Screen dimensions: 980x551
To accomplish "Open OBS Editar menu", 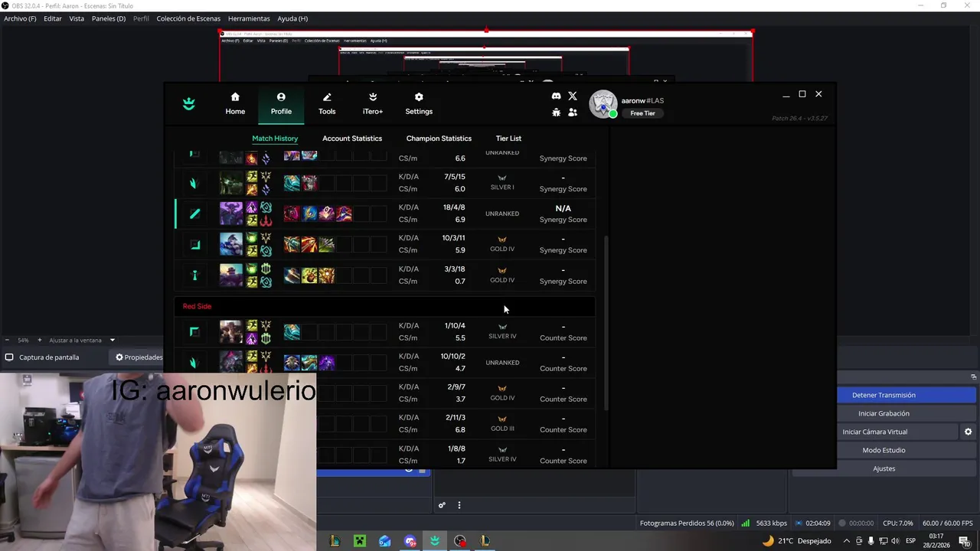I will [53, 18].
